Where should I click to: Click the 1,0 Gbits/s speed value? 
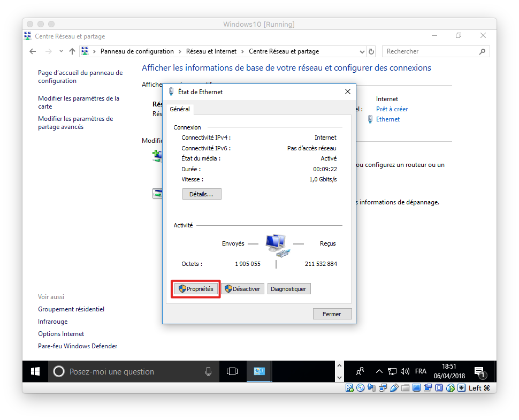click(323, 179)
